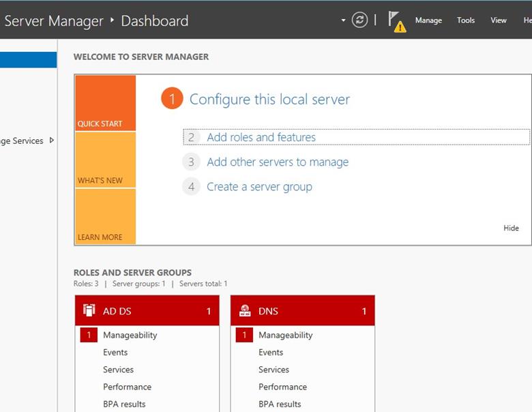Image resolution: width=532 pixels, height=412 pixels.
Task: Open Services under AD DS
Action: click(x=118, y=370)
